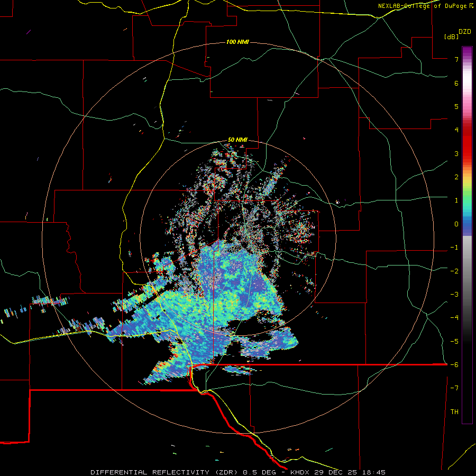
Task: Click the TH label on the color scale
Action: click(x=454, y=411)
